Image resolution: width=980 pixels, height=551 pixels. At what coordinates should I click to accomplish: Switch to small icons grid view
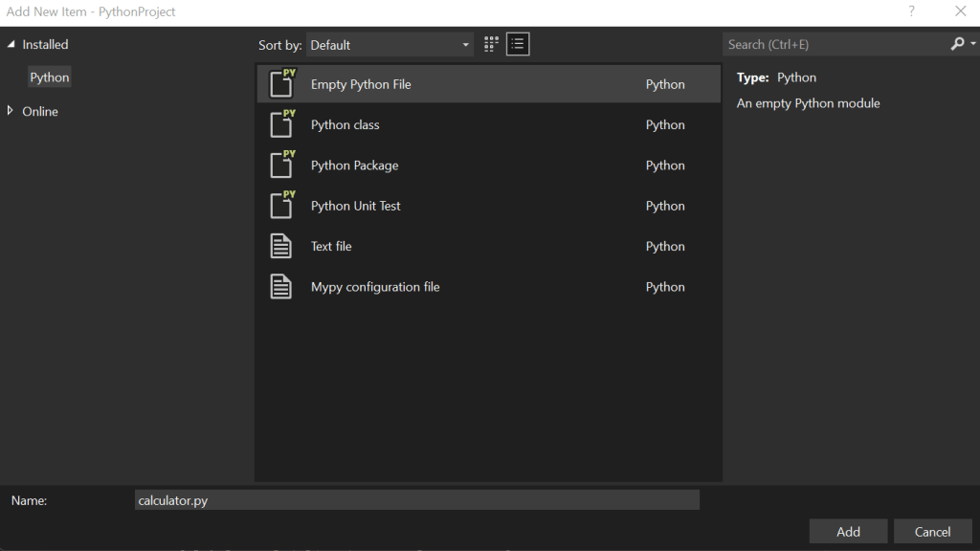491,44
